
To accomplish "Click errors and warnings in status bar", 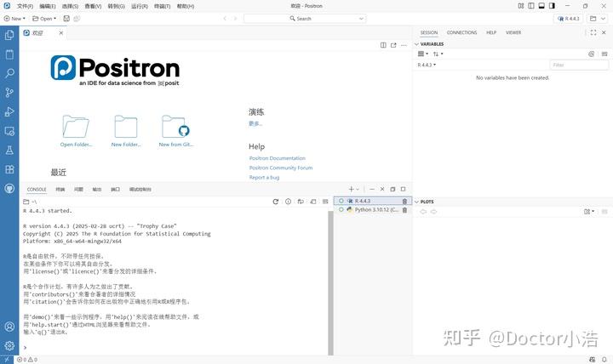I will (27, 360).
